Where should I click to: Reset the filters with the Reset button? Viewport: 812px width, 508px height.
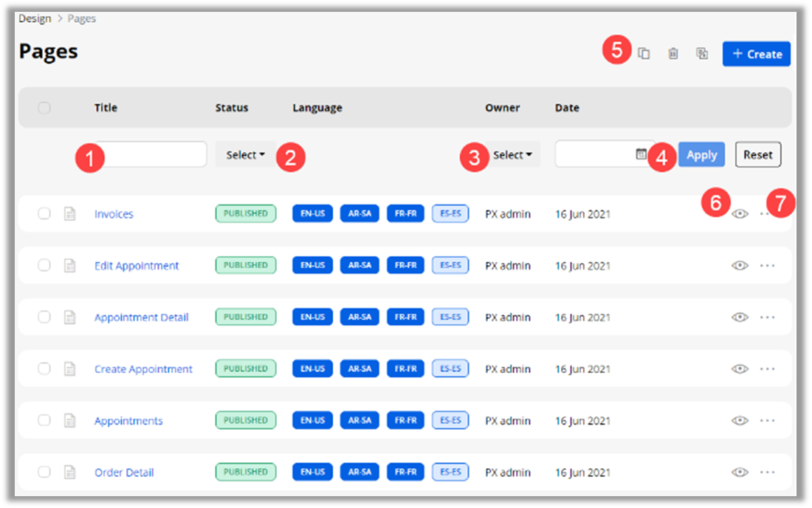tap(757, 155)
